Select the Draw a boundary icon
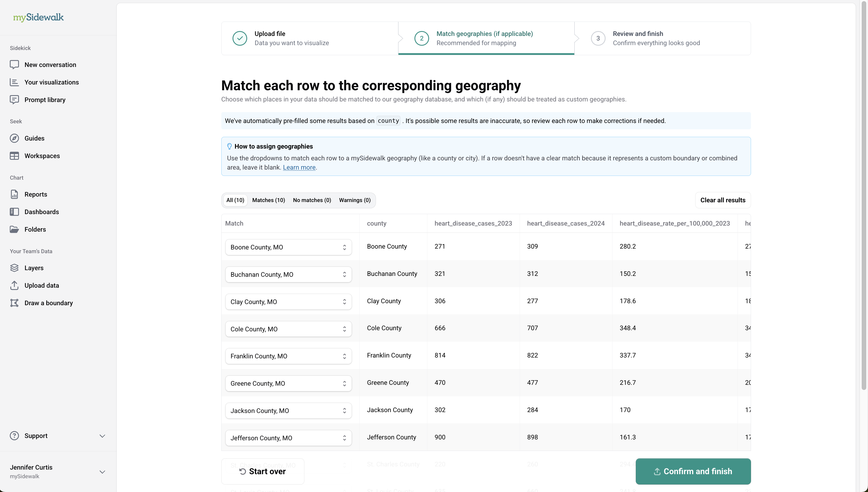868x492 pixels. click(14, 303)
